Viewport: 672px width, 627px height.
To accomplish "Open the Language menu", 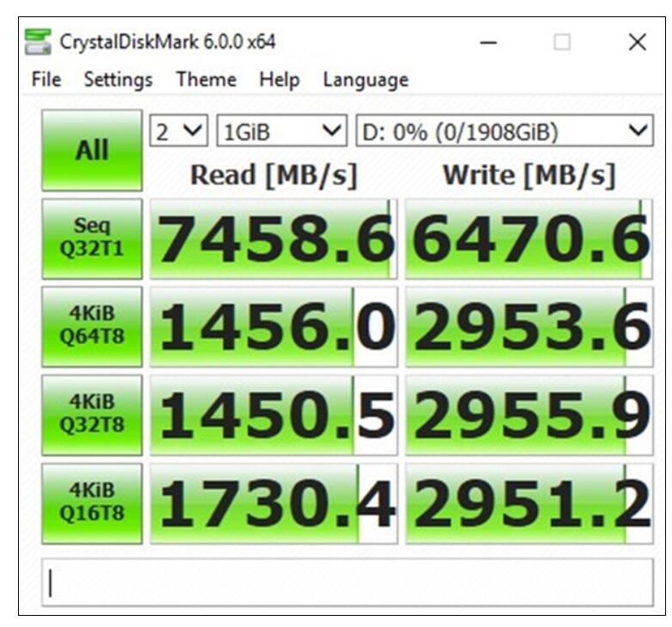I will click(366, 80).
